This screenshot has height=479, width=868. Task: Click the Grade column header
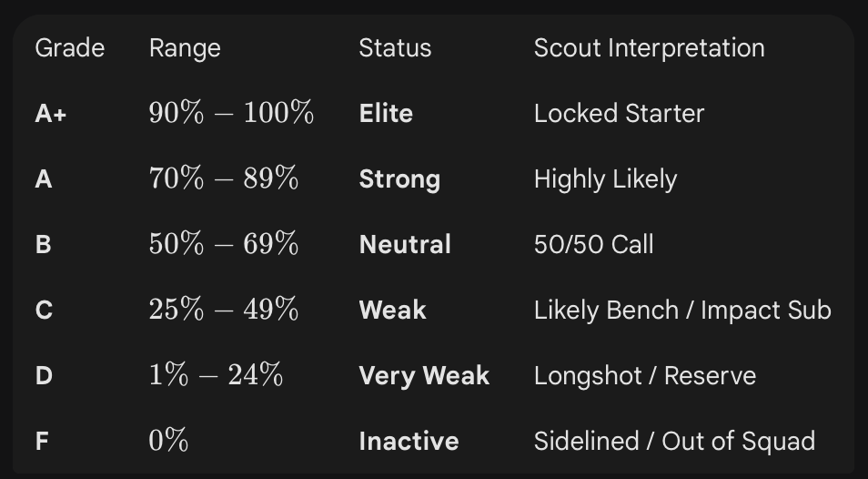point(70,48)
